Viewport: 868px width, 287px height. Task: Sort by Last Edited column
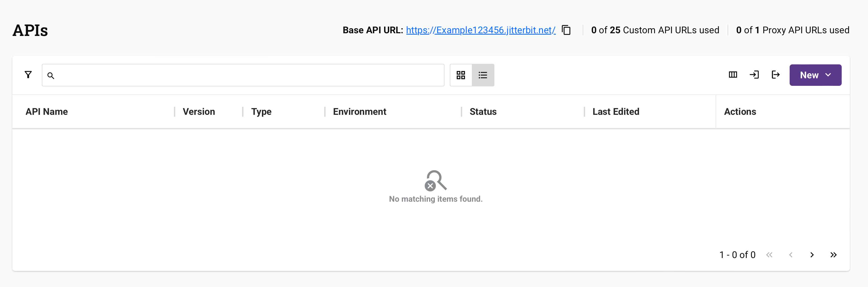616,112
